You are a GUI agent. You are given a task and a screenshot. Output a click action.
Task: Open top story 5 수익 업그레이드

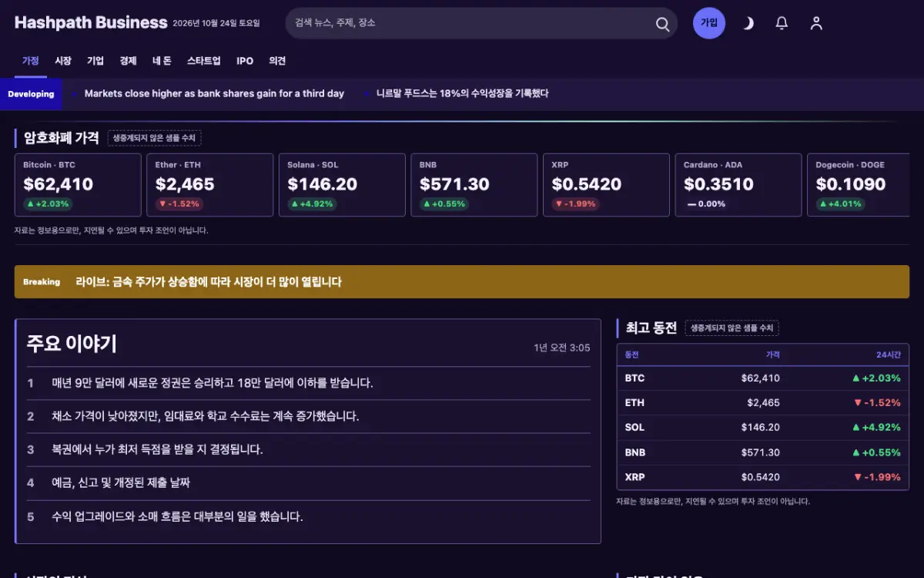pos(309,516)
